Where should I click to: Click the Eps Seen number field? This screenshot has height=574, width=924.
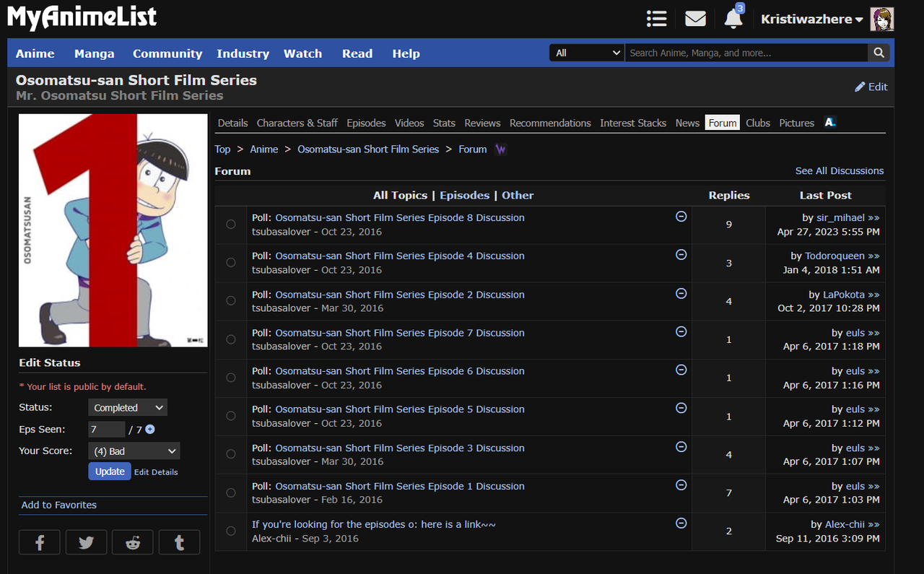pos(107,430)
